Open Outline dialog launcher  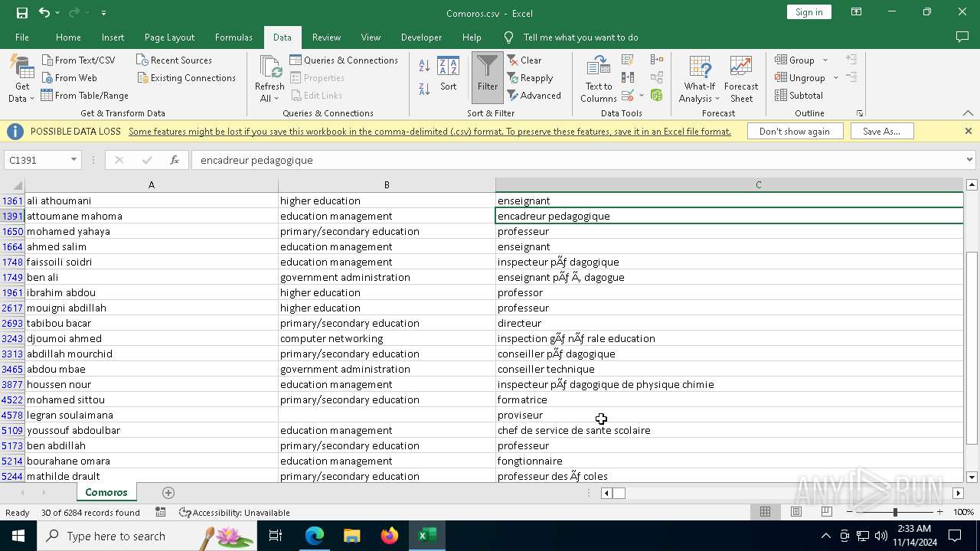[x=860, y=113]
